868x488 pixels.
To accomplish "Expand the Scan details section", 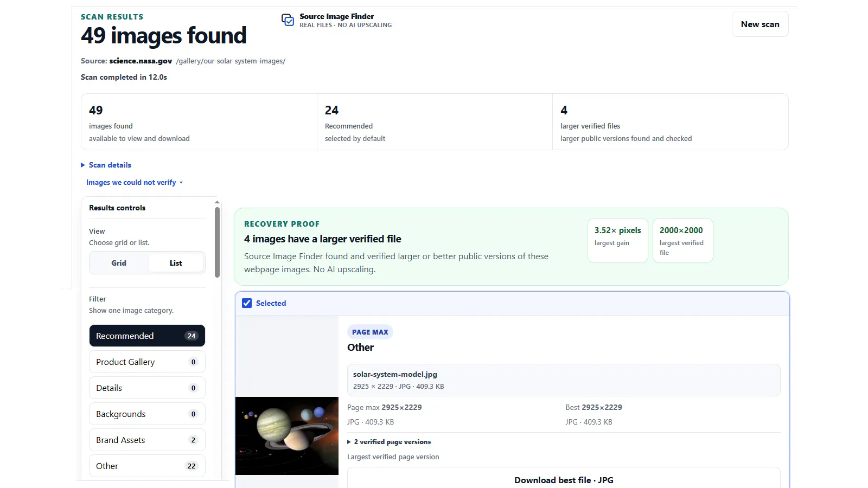I will (106, 165).
